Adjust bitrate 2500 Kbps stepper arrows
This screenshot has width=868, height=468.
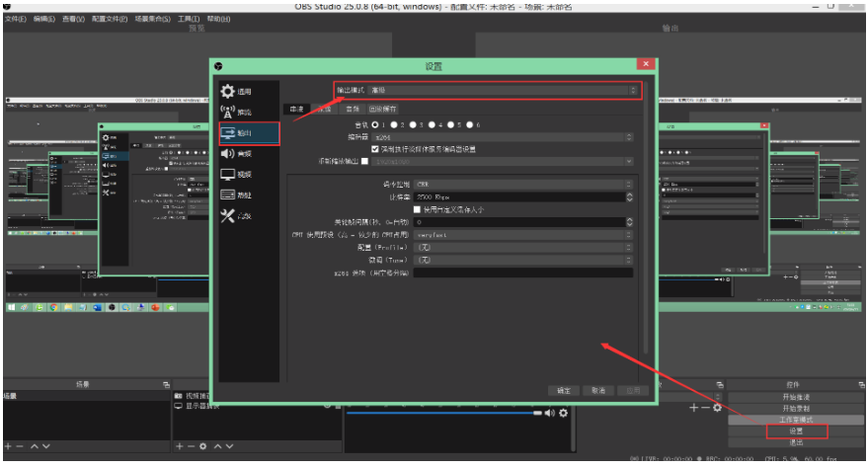629,196
